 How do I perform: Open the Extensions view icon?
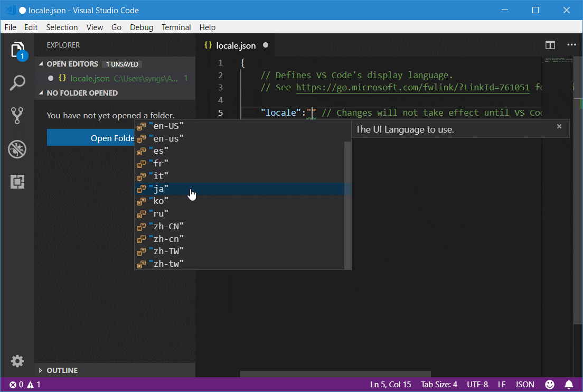17,182
